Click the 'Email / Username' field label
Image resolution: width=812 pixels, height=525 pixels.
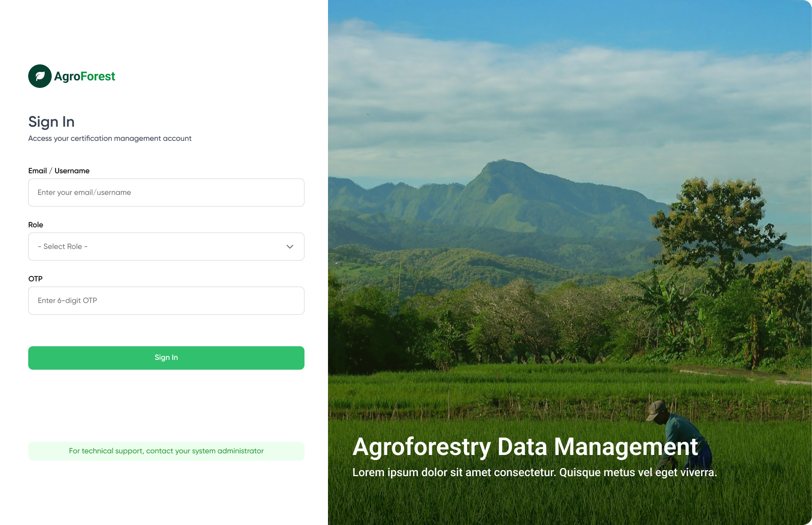pyautogui.click(x=59, y=171)
